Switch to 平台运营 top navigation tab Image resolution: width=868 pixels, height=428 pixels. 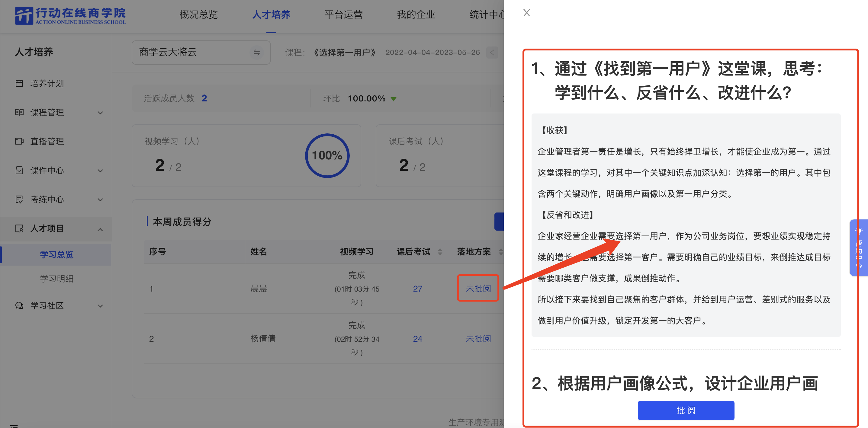tap(343, 14)
